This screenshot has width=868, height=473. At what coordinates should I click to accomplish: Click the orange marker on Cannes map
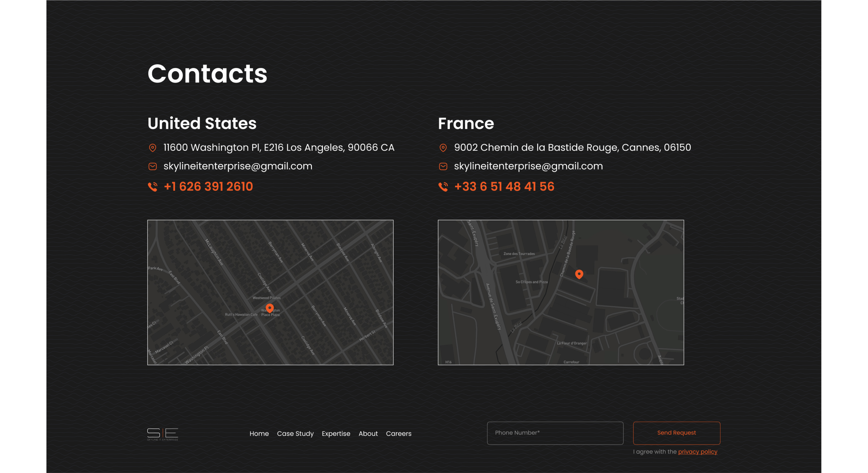pyautogui.click(x=579, y=274)
